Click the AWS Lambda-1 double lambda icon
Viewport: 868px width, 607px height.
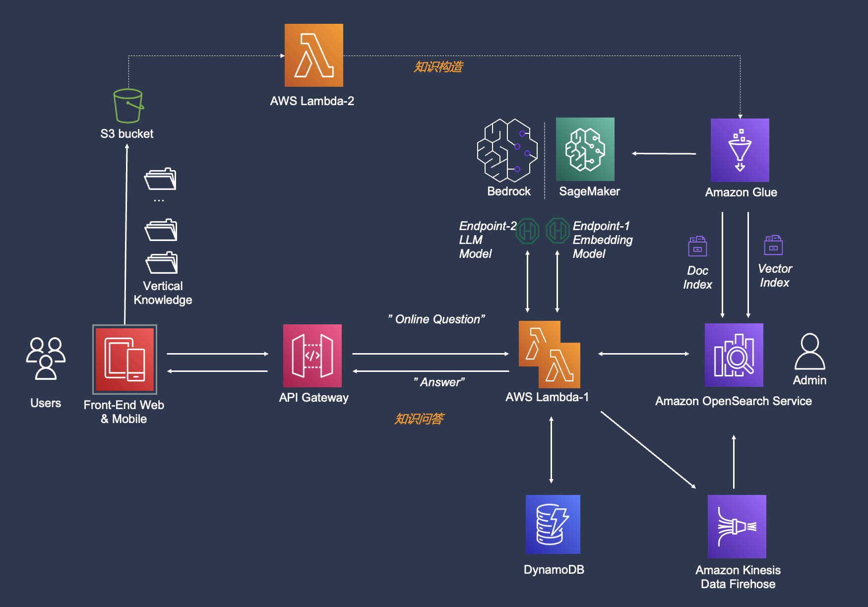pyautogui.click(x=550, y=355)
